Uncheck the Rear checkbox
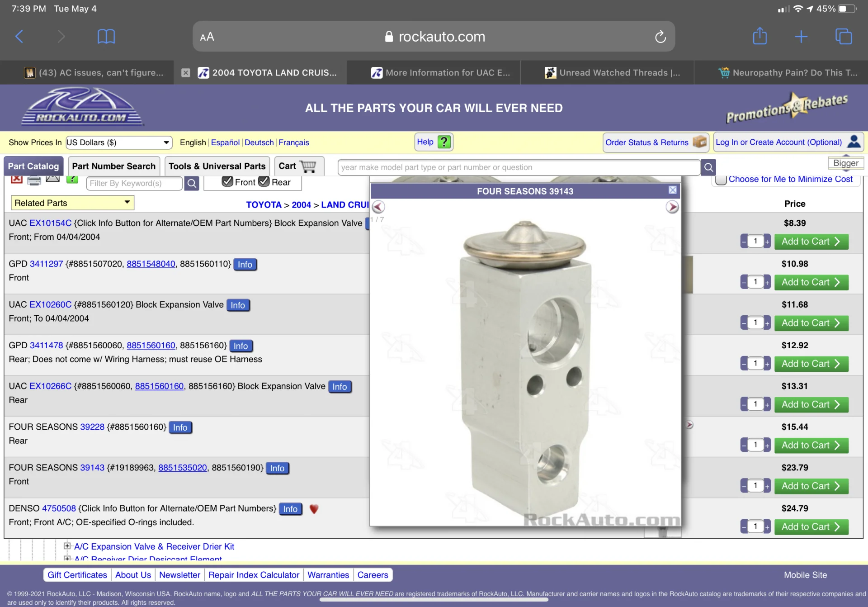This screenshot has height=607, width=868. 264,181
